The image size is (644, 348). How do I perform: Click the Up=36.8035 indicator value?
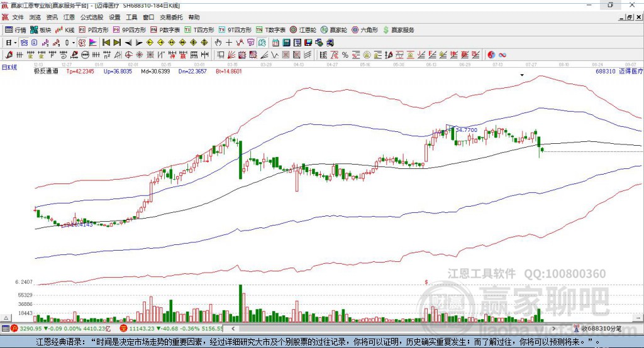[118, 71]
